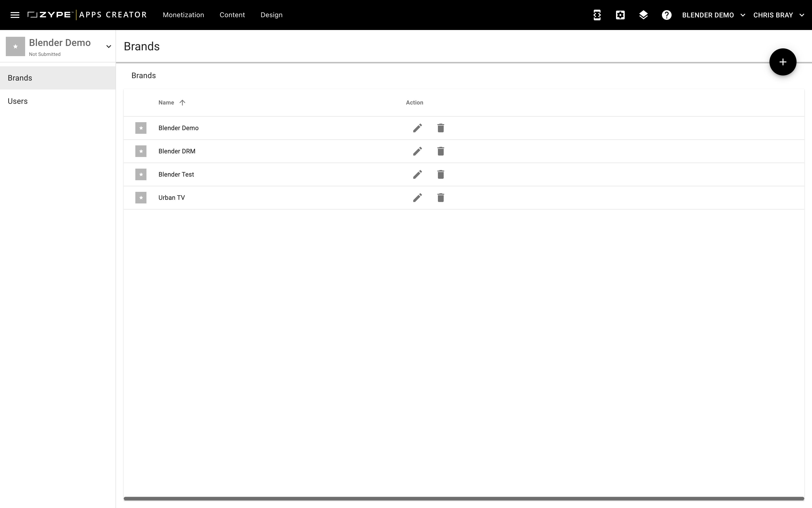Click the sidebar Blender Demo app thumbnail

point(15,46)
